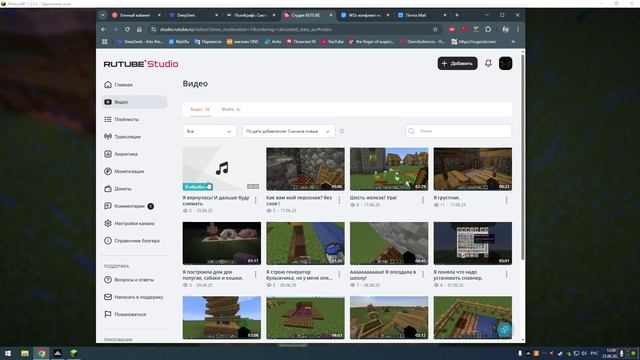Open the Переводчик bookmark
Image resolution: width=640 pixels, height=360 pixels.
(x=208, y=42)
